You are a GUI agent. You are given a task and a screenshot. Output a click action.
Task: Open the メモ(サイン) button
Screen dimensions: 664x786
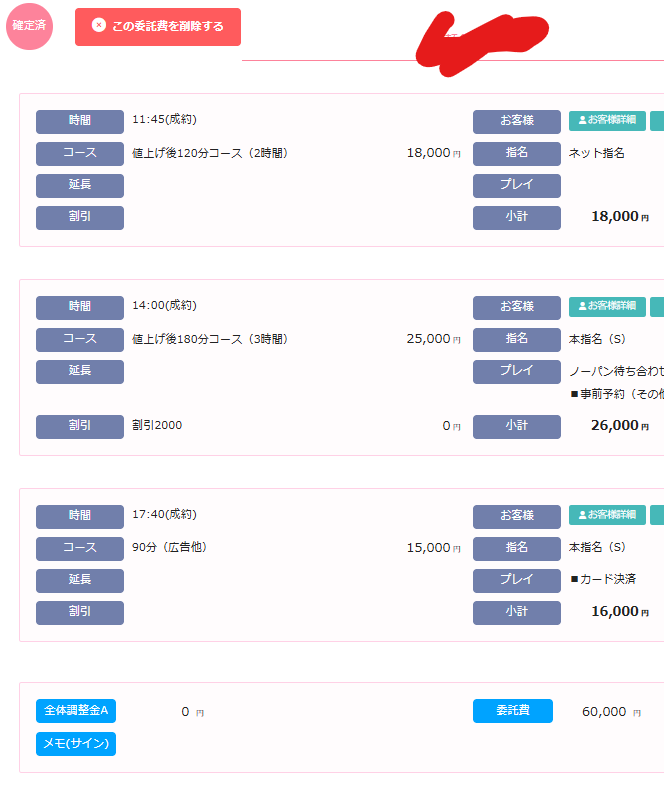click(x=76, y=743)
